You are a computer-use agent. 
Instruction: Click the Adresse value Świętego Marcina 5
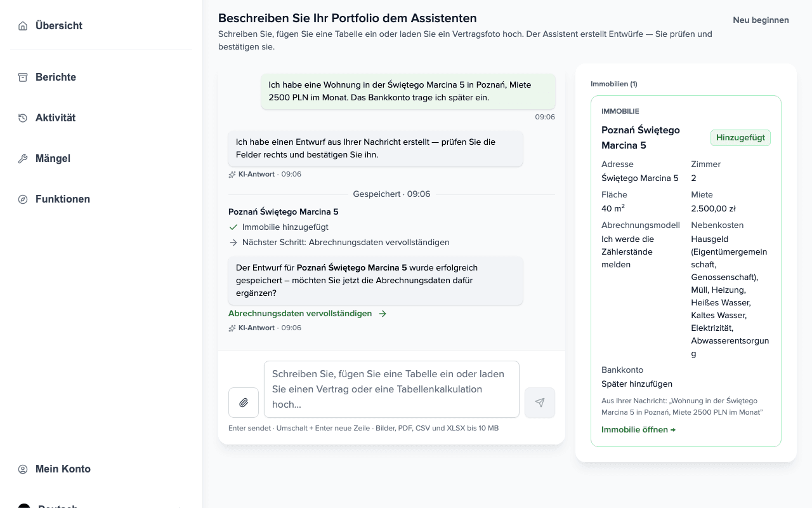pyautogui.click(x=640, y=178)
